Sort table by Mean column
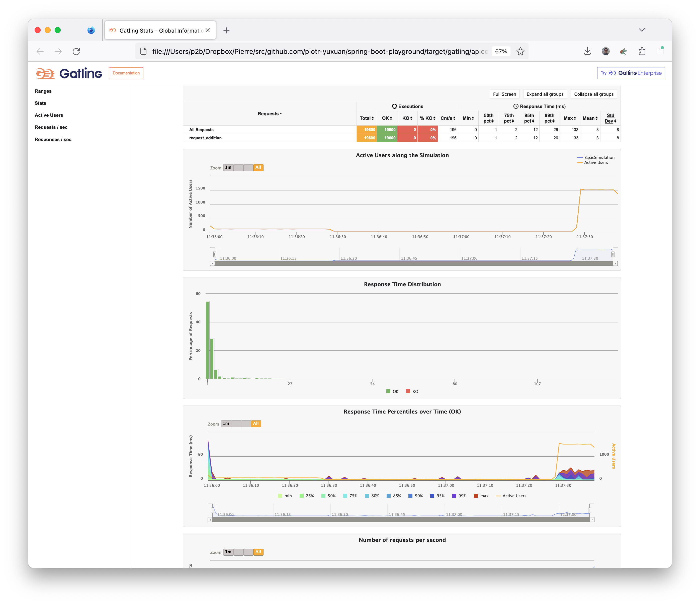 pyautogui.click(x=590, y=118)
